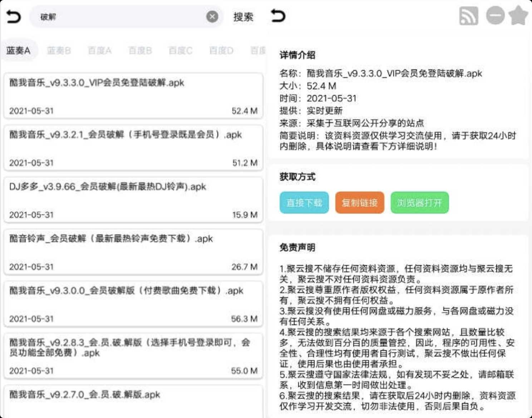Click the 51.2 M file size label
Screen dimensions: 532x418
coord(245,163)
